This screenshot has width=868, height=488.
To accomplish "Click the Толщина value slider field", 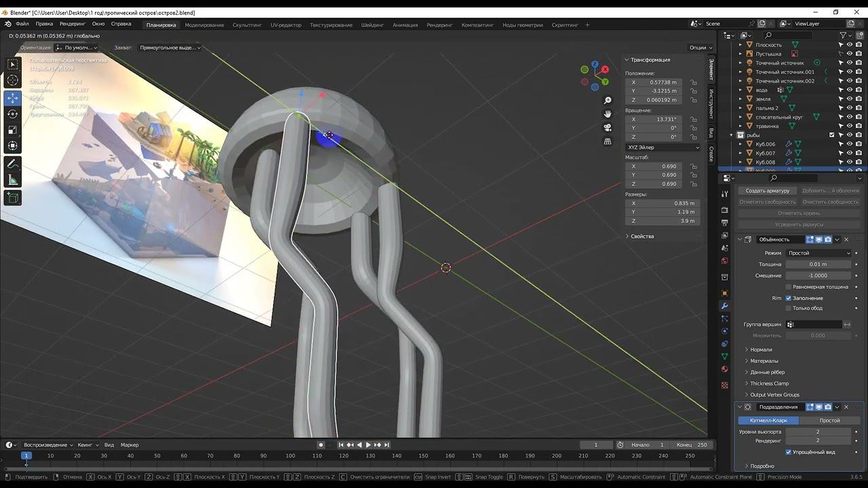I will (818, 264).
